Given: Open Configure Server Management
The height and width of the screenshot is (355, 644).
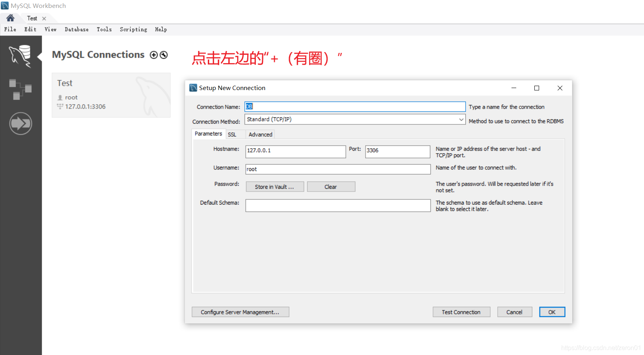Looking at the screenshot, I should pos(240,312).
